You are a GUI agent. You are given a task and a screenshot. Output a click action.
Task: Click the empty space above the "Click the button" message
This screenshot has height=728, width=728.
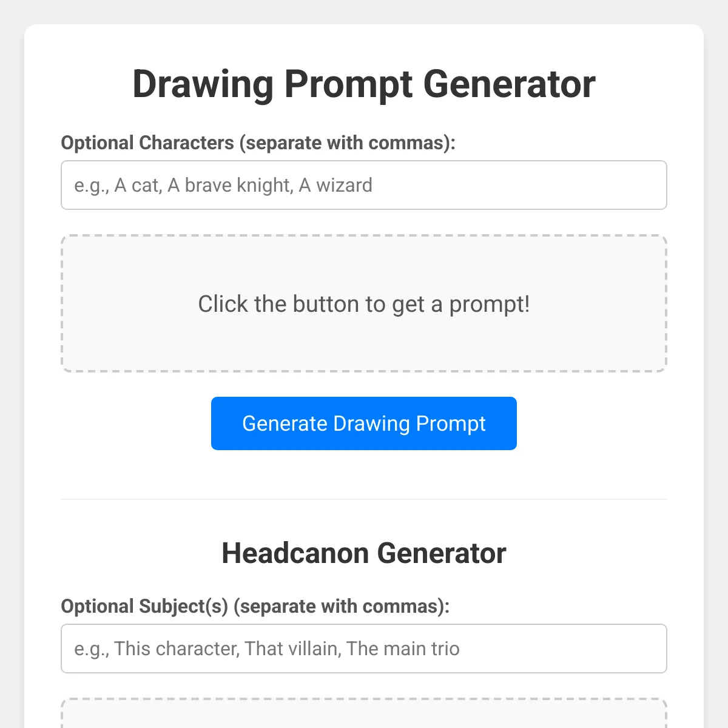point(364,261)
